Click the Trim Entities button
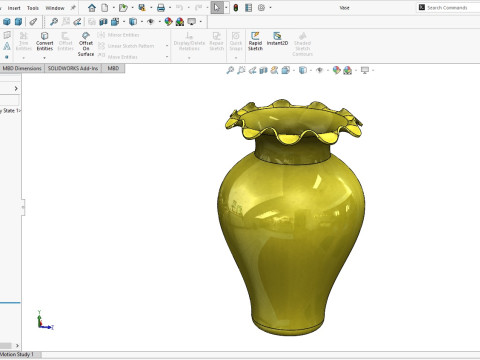The width and height of the screenshot is (480, 360). click(x=23, y=41)
